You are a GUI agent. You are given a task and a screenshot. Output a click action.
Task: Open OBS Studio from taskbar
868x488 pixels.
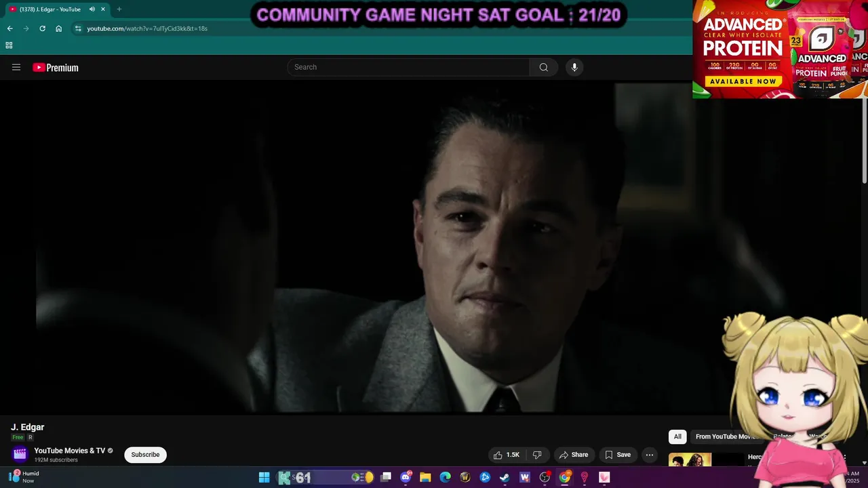(x=545, y=477)
